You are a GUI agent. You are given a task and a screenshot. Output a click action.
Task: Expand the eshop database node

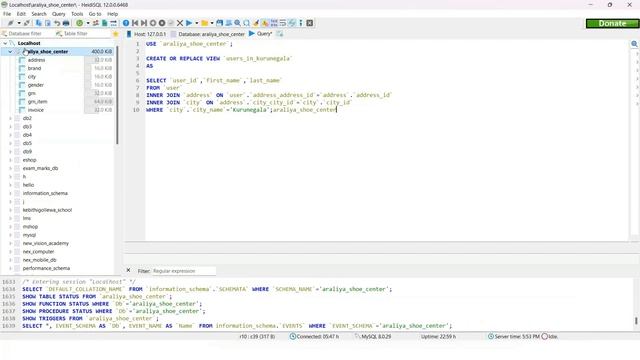(10, 160)
